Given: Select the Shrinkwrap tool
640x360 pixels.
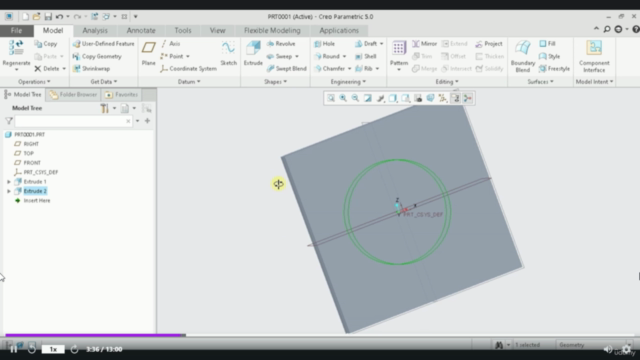Looking at the screenshot, I should [91, 69].
